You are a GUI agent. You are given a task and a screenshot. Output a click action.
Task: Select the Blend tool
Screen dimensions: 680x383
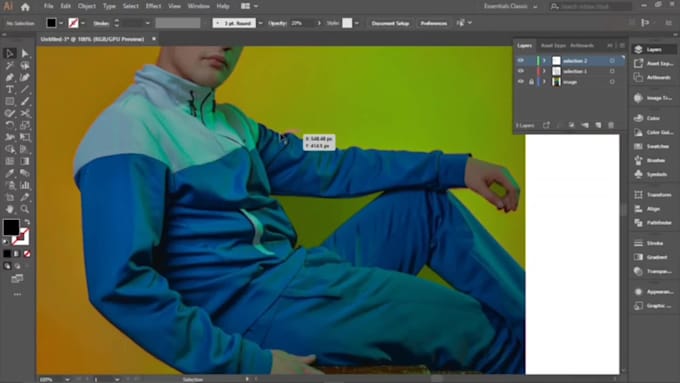(x=25, y=173)
